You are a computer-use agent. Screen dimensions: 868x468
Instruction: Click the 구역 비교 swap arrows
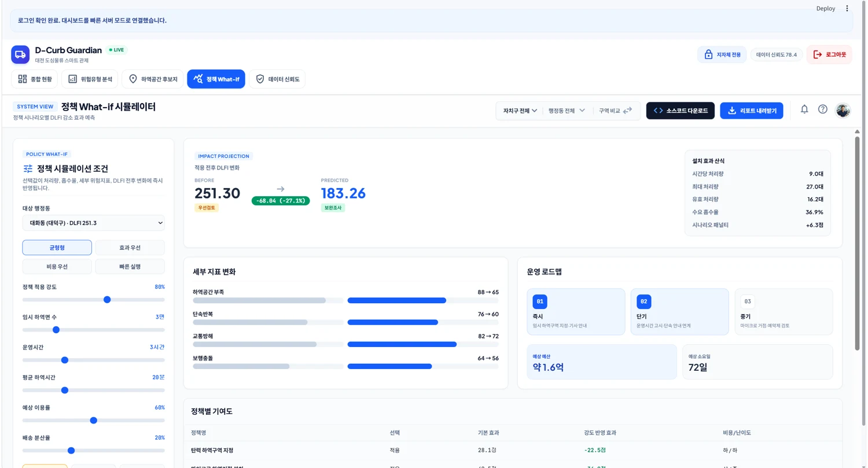pyautogui.click(x=628, y=110)
